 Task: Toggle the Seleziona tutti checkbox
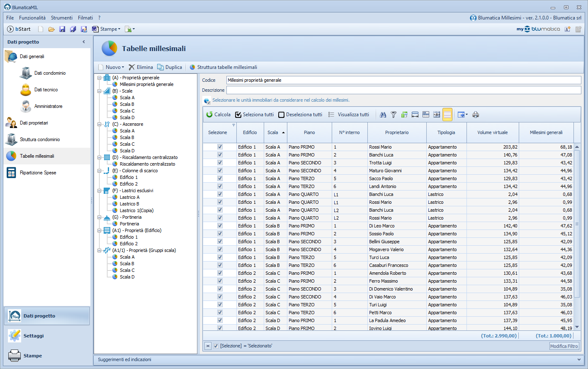coord(238,115)
